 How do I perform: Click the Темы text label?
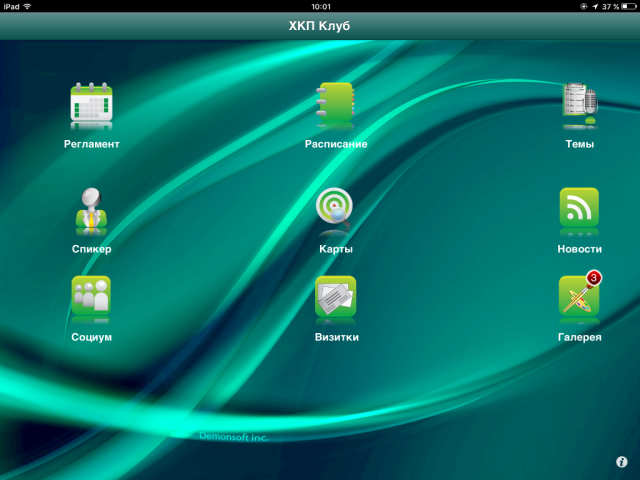(580, 144)
